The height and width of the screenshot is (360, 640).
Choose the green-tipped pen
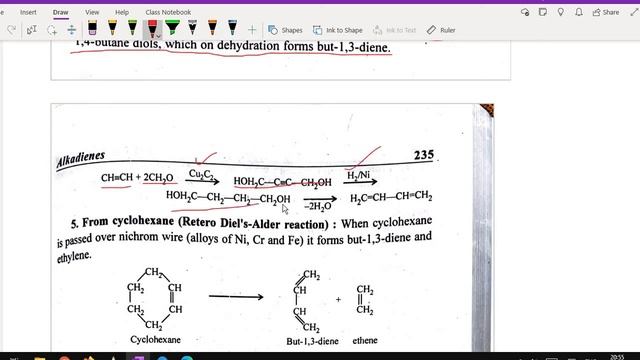(x=132, y=29)
